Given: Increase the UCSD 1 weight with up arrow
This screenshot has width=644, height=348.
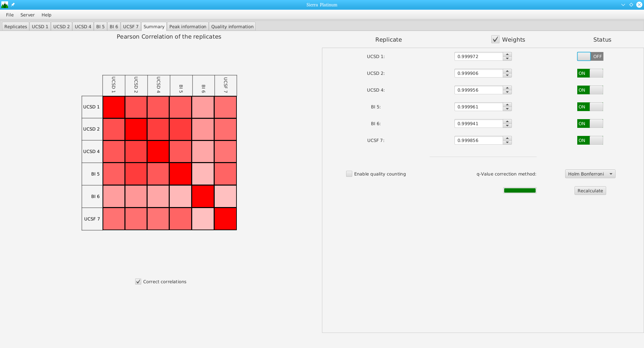Looking at the screenshot, I should click(507, 54).
